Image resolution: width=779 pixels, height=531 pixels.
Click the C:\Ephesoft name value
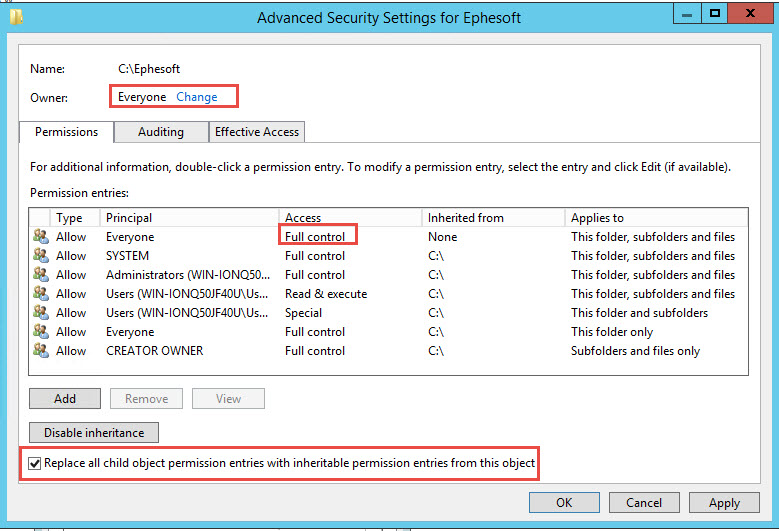[149, 69]
